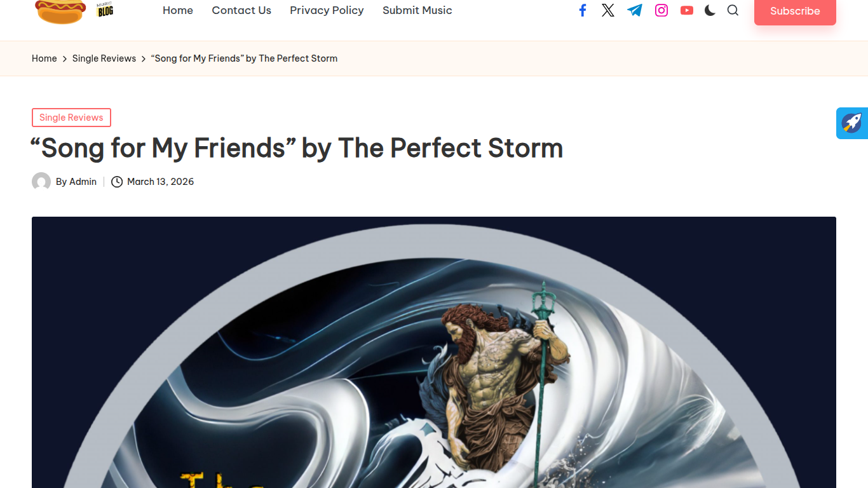Click the hot dog site logo
Image resolution: width=868 pixels, height=488 pixels.
coord(74,11)
